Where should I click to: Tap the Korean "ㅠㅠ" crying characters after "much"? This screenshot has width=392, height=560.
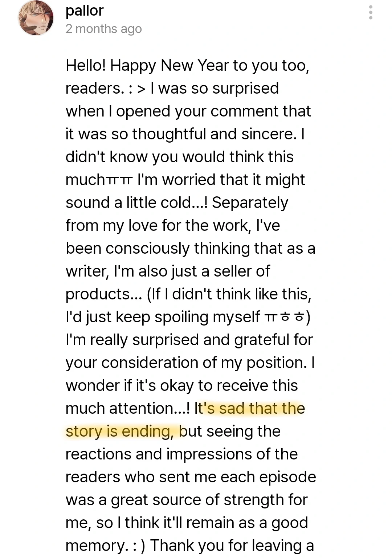(118, 180)
